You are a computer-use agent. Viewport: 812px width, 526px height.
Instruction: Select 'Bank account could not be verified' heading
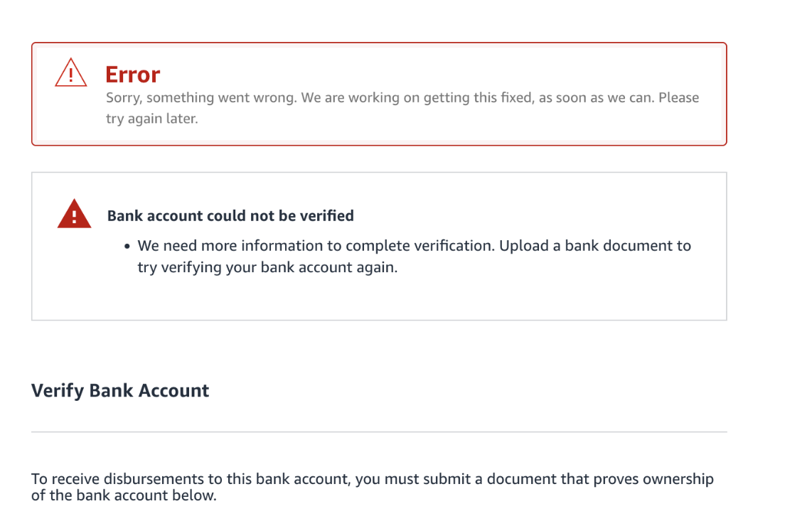pyautogui.click(x=230, y=215)
